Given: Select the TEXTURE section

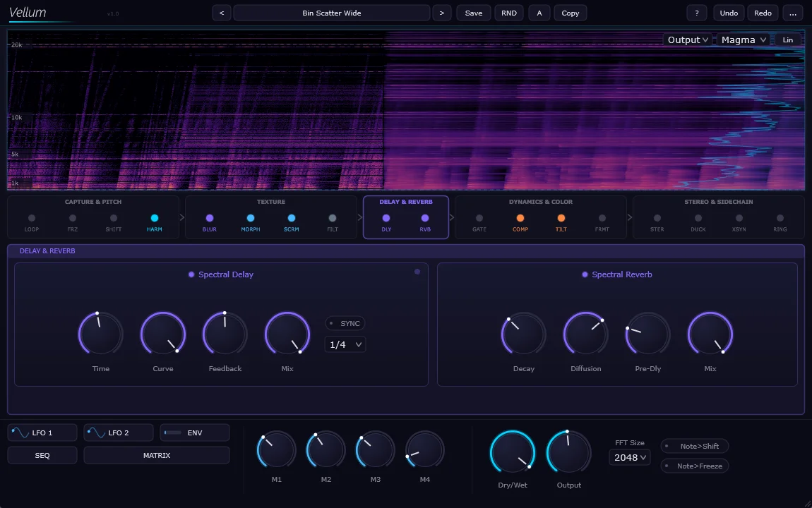Looking at the screenshot, I should coord(271,202).
